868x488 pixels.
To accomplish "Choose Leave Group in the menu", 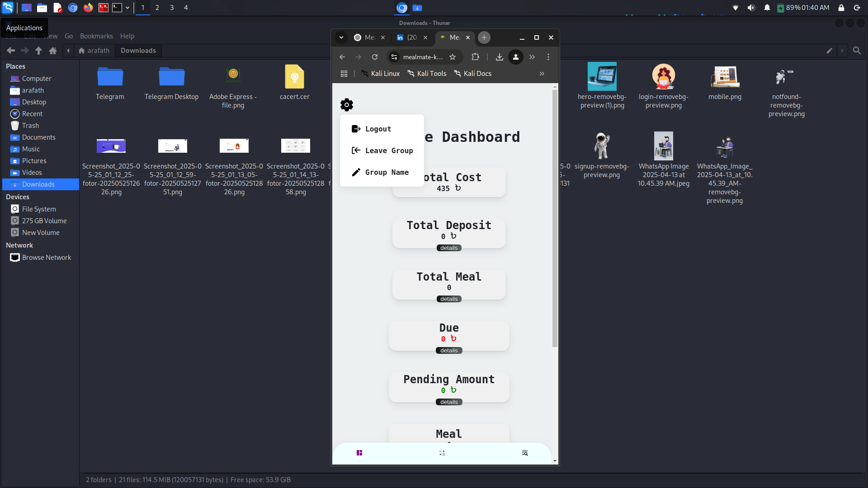I will [389, 150].
